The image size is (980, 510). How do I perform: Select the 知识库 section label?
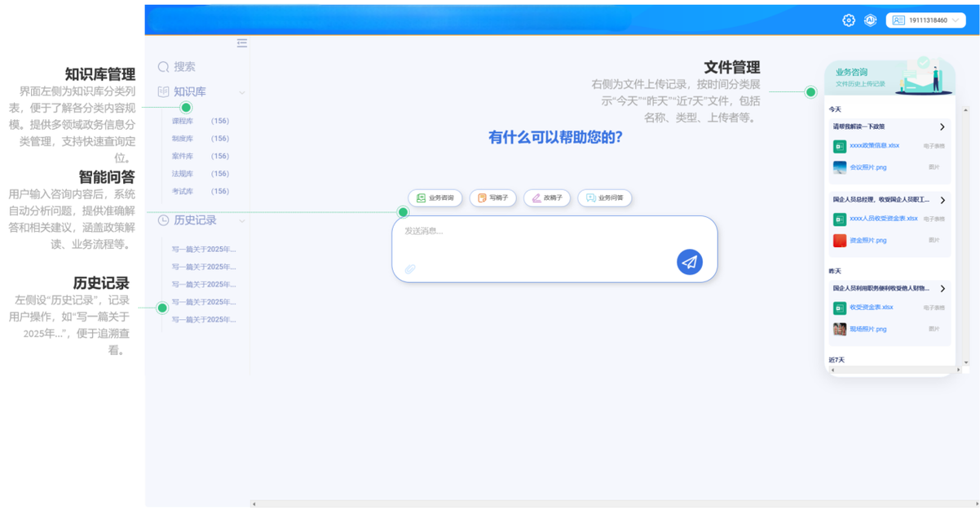point(190,92)
